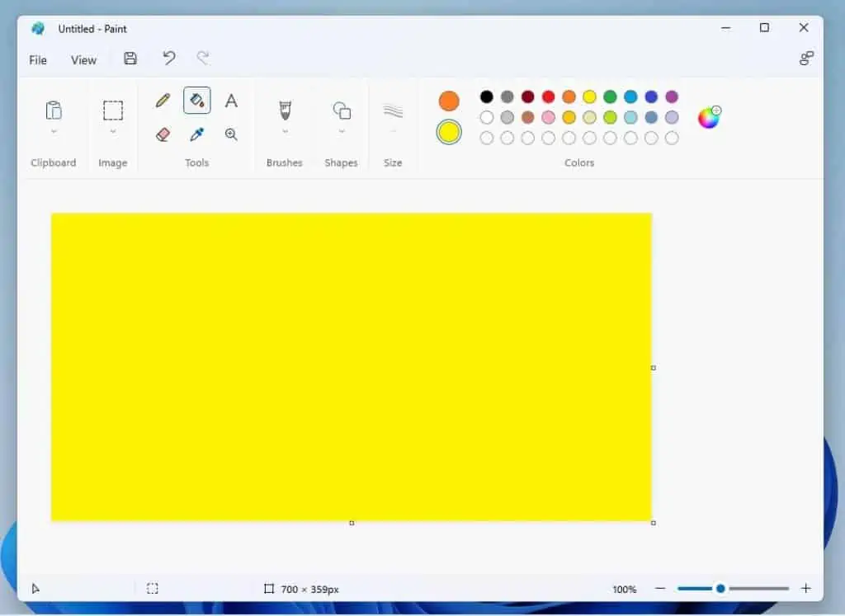Open the View menu
Screen dimensions: 845x616
tap(83, 60)
